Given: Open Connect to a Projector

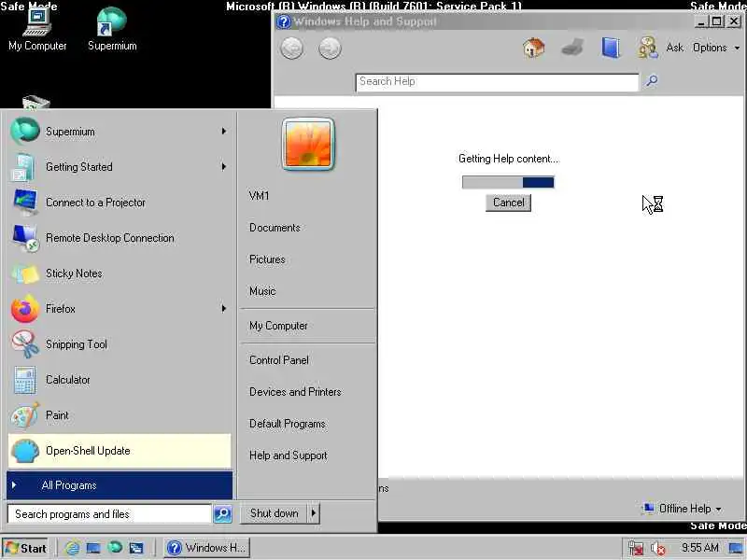Looking at the screenshot, I should coord(120,202).
